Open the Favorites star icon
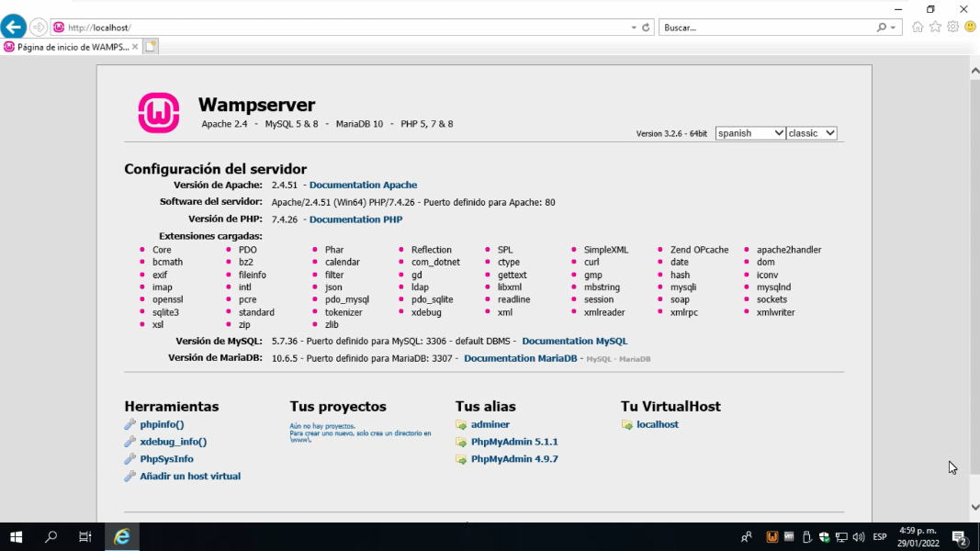This screenshot has height=551, width=980. click(x=935, y=27)
